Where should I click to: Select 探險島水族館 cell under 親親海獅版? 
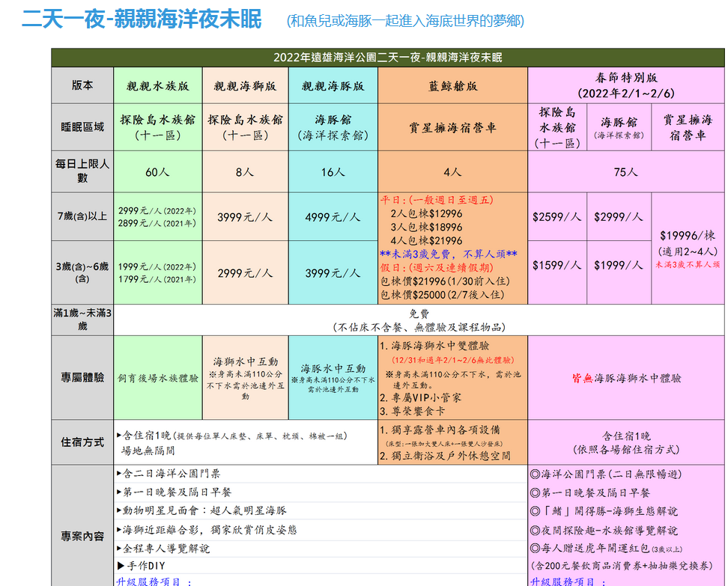coord(245,127)
